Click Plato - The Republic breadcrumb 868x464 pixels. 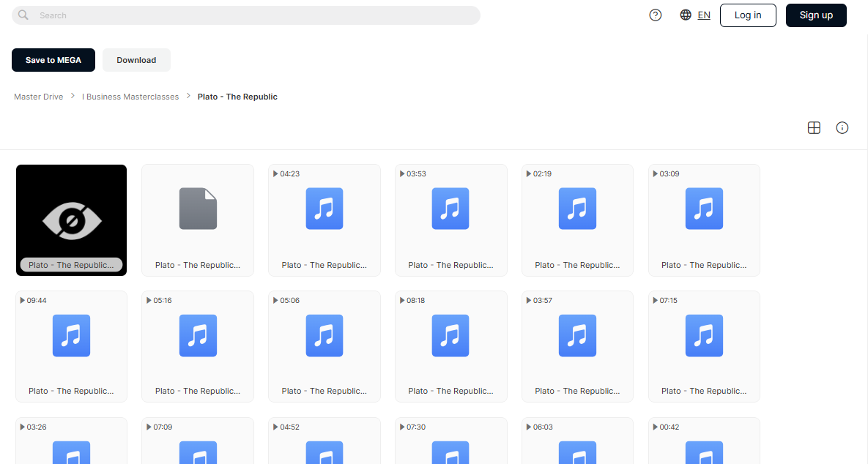(x=237, y=96)
